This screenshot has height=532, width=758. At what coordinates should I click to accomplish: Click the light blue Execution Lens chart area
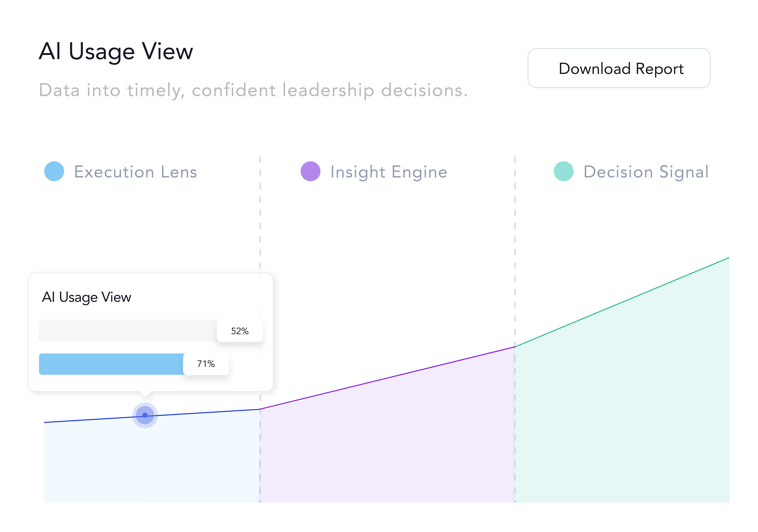click(x=152, y=462)
